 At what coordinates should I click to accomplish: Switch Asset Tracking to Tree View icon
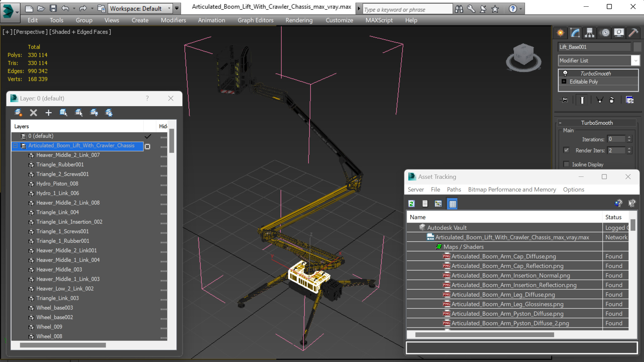[438, 204]
